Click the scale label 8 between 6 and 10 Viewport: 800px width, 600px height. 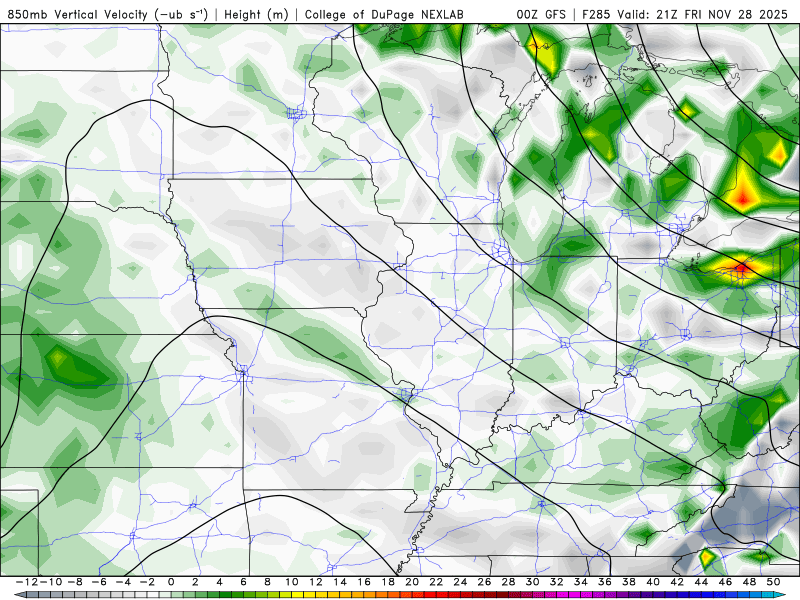tap(267, 582)
